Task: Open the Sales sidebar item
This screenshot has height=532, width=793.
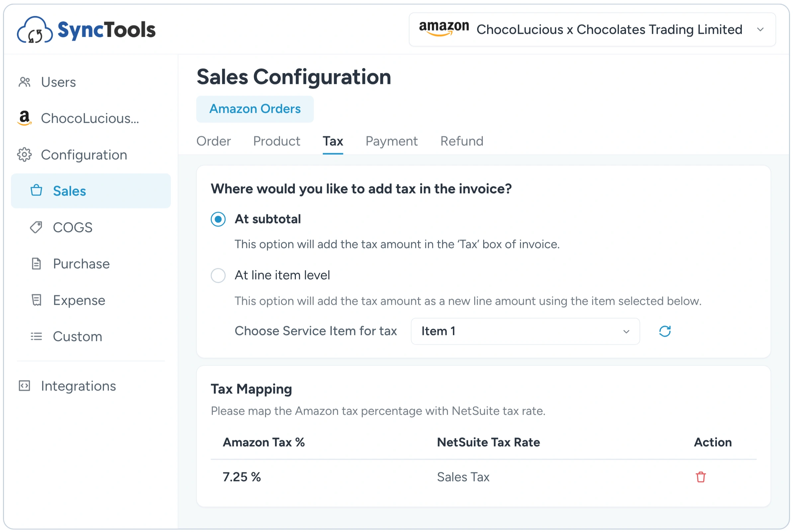Action: [91, 191]
